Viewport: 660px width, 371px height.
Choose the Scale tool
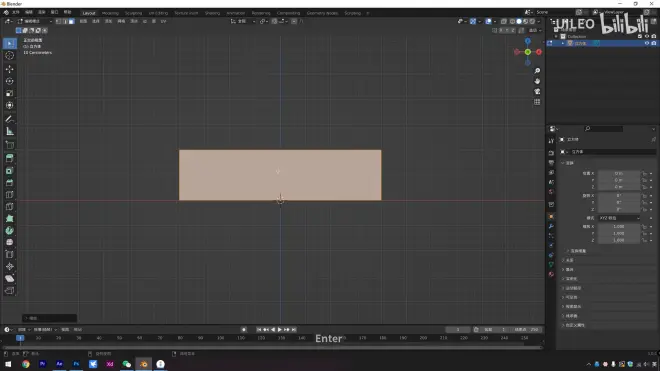[9, 93]
